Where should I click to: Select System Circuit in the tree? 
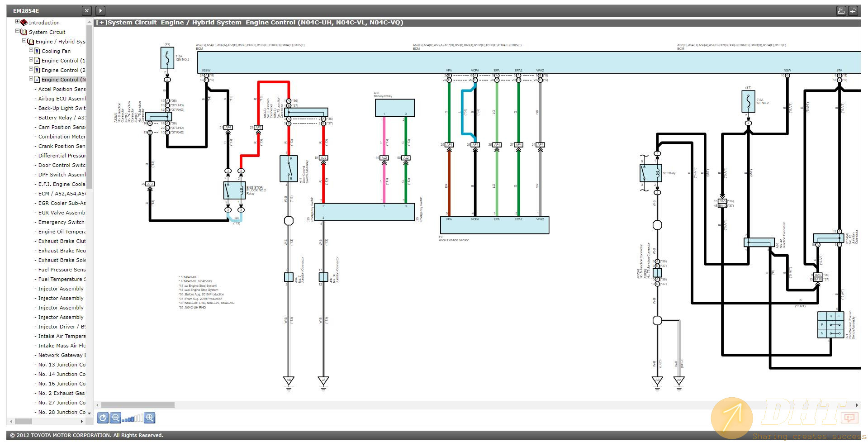click(x=47, y=32)
